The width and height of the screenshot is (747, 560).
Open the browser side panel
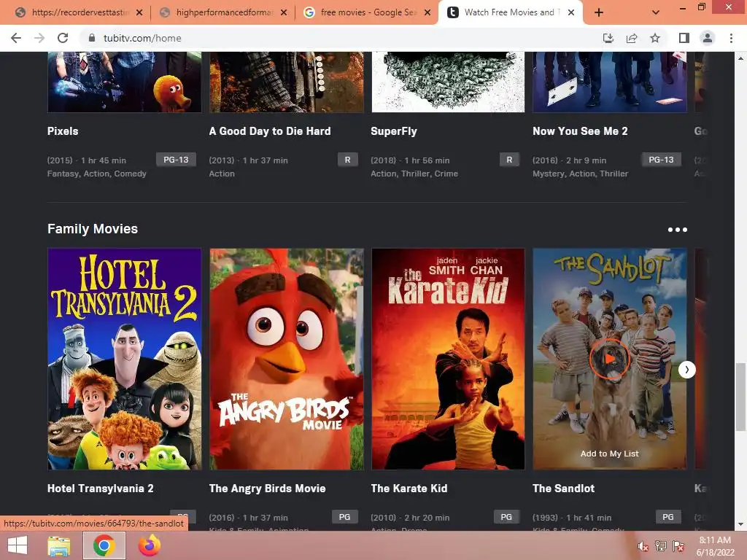tap(684, 38)
